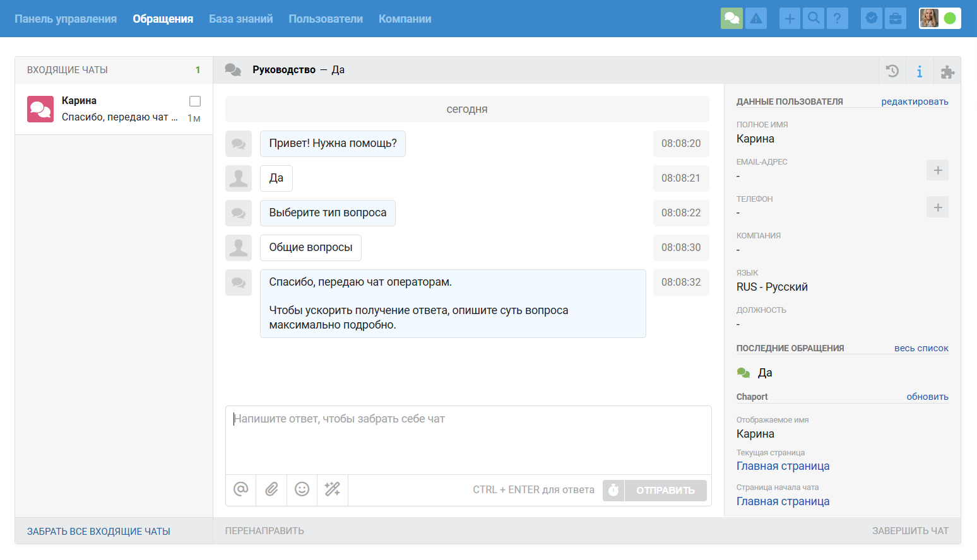Open the recent request Да
The height and width of the screenshot is (560, 977).
(x=765, y=373)
